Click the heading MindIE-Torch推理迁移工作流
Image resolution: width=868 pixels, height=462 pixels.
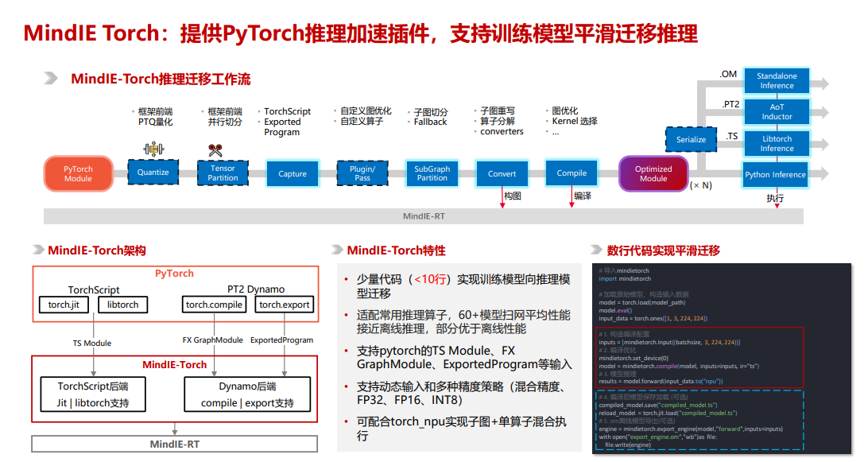[161, 79]
